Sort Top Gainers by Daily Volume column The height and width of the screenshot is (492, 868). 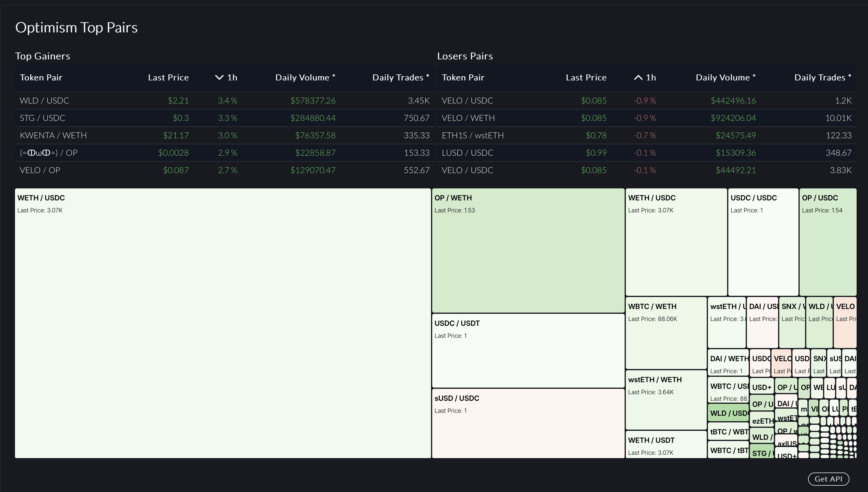click(305, 77)
